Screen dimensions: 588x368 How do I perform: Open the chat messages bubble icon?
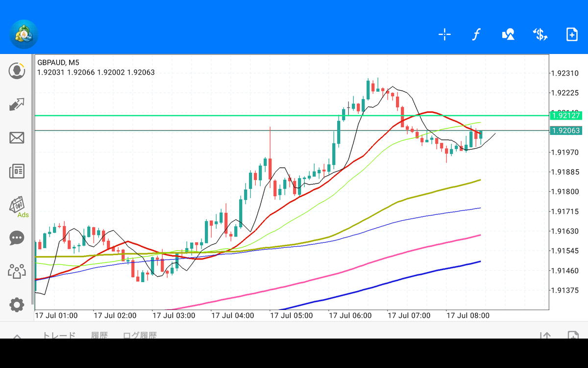(17, 238)
